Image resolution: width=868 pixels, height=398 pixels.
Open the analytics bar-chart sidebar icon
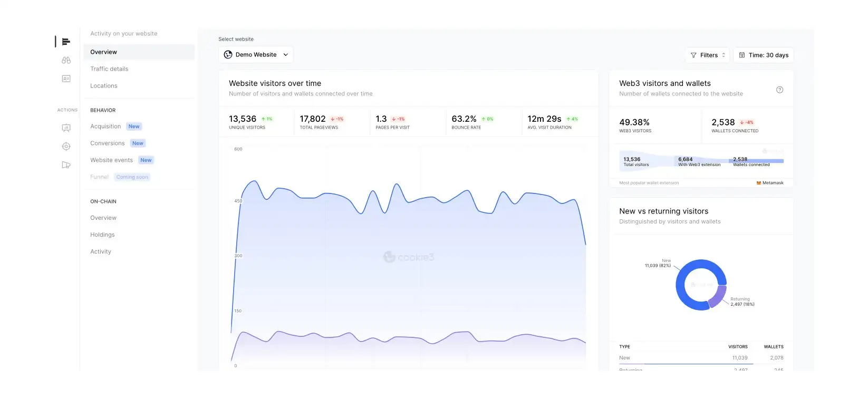click(66, 42)
